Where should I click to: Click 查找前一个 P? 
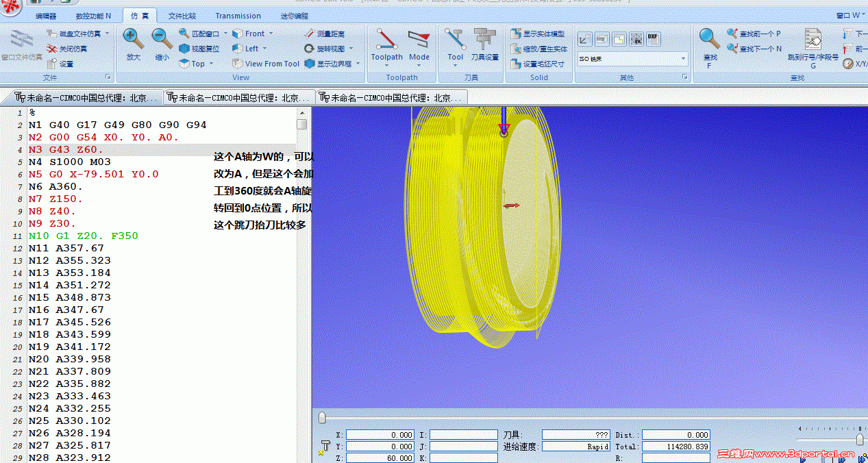(754, 34)
